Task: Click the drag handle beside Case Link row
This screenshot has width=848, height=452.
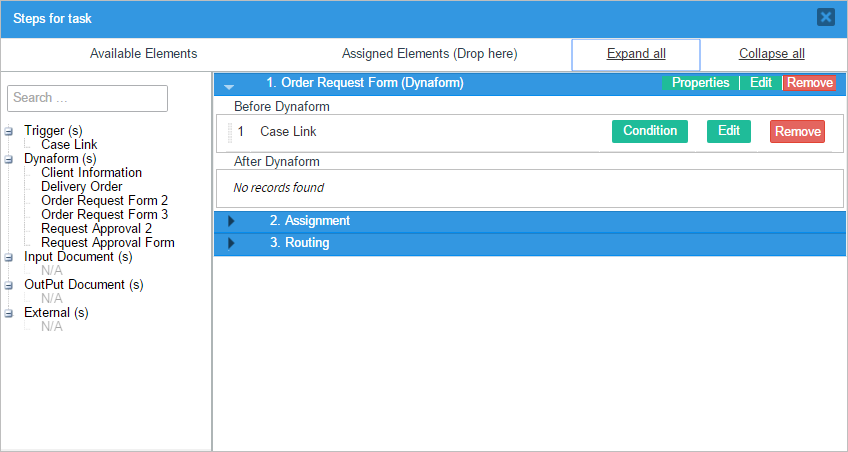Action: 229,132
